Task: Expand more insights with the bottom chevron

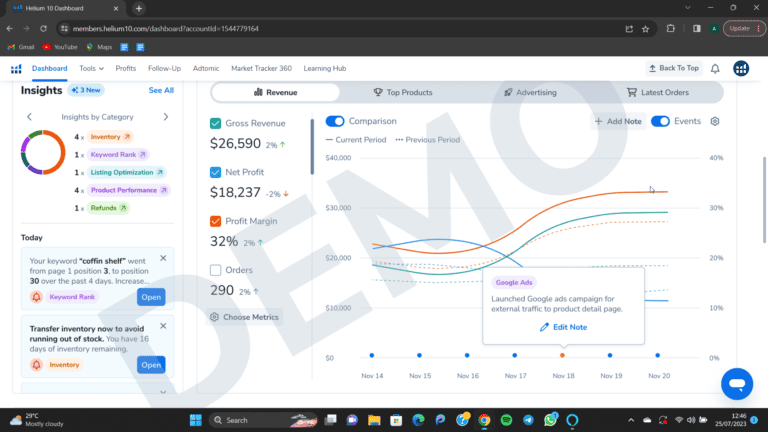Action: [163, 392]
